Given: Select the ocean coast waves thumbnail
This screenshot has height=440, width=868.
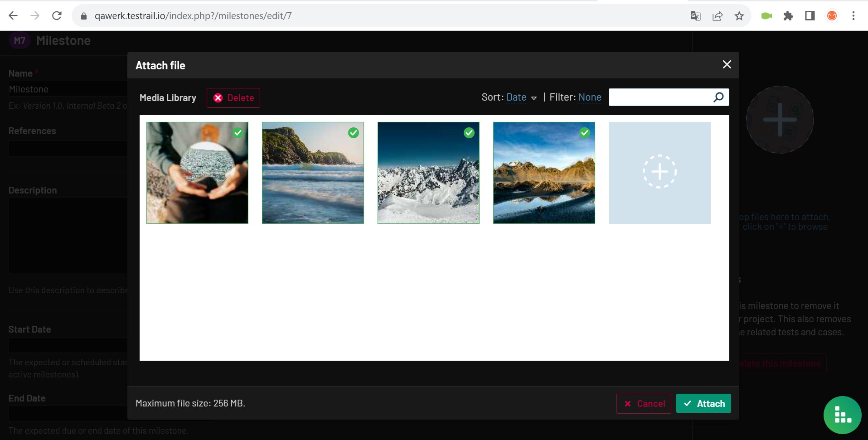Looking at the screenshot, I should (x=313, y=173).
